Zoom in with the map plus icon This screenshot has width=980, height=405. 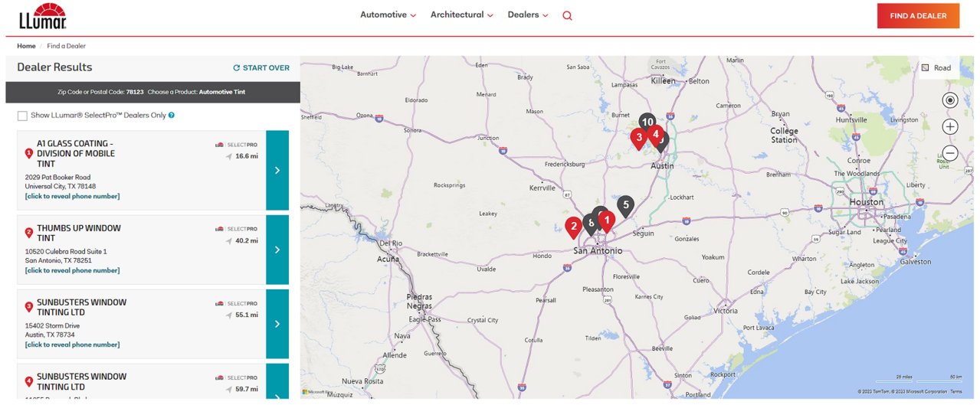(x=950, y=127)
